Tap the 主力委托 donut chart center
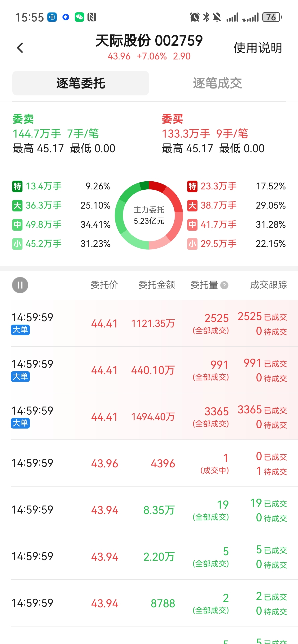 [x=149, y=215]
